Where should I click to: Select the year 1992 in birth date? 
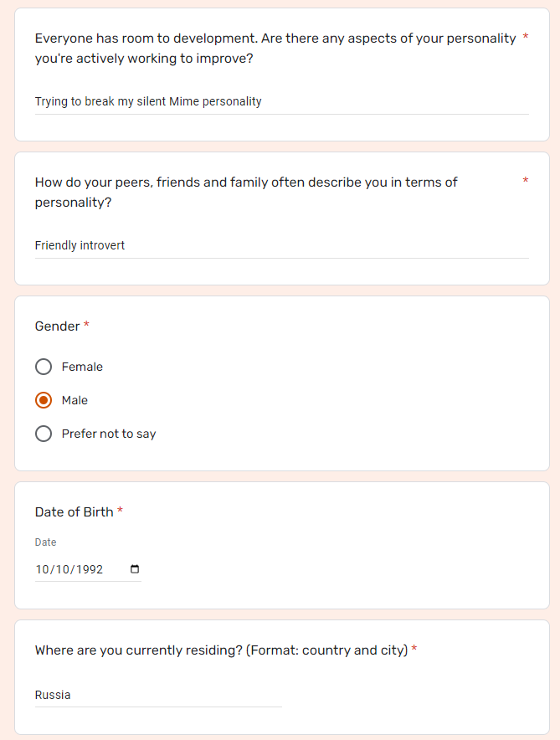click(90, 569)
